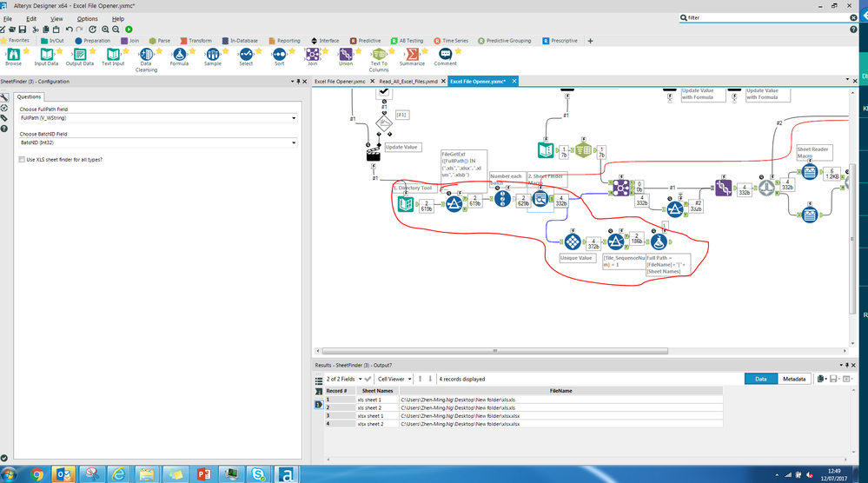This screenshot has width=868, height=483.
Task: Open the Questions tab in Configuration
Action: [29, 96]
